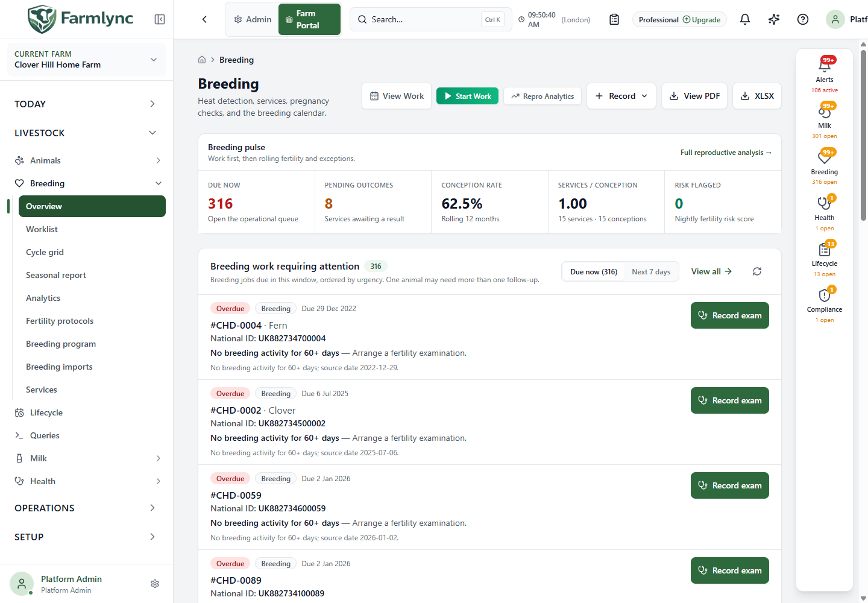This screenshot has height=603, width=868.
Task: Record exam for CHD-0059
Action: (x=730, y=485)
